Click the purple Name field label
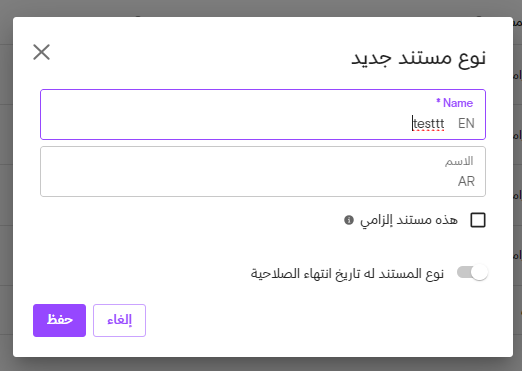The width and height of the screenshot is (522, 371). 458,103
